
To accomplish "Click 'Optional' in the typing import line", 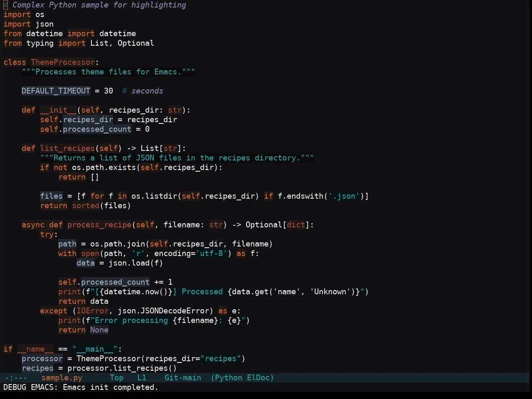I will [x=135, y=43].
